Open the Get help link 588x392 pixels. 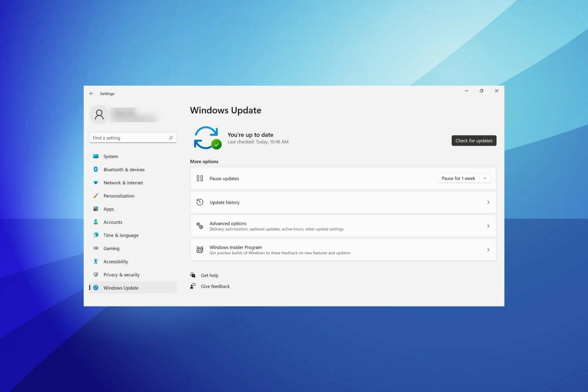[209, 275]
